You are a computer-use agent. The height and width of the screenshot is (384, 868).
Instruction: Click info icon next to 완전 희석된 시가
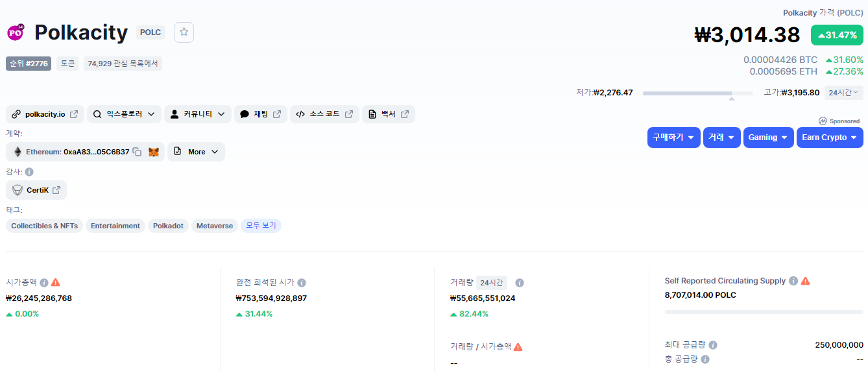pyautogui.click(x=302, y=283)
